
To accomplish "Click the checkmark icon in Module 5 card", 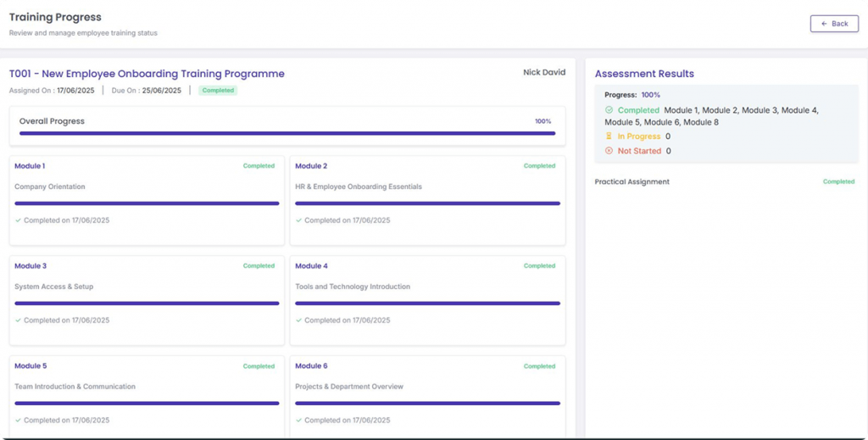I will [18, 421].
